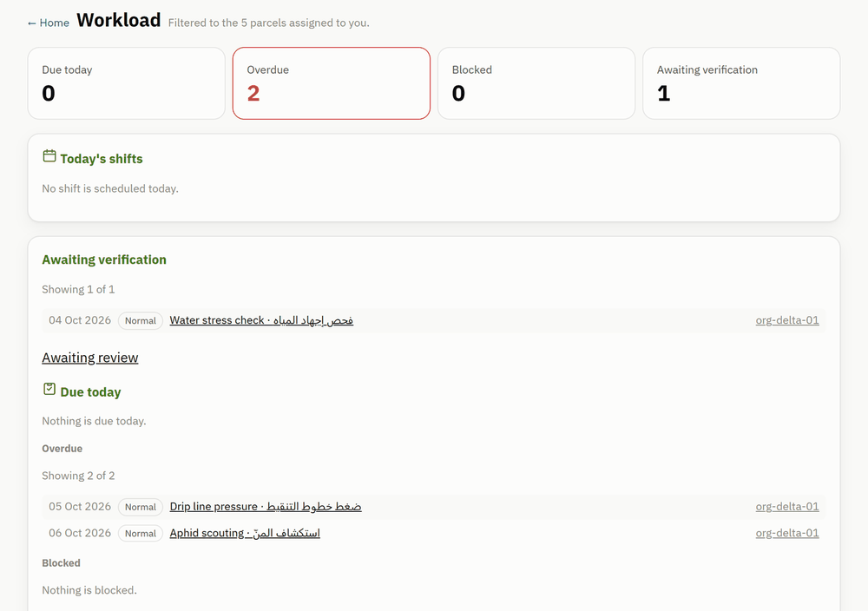Open the Aphid scouting task
Image resolution: width=868 pixels, height=611 pixels.
(245, 533)
